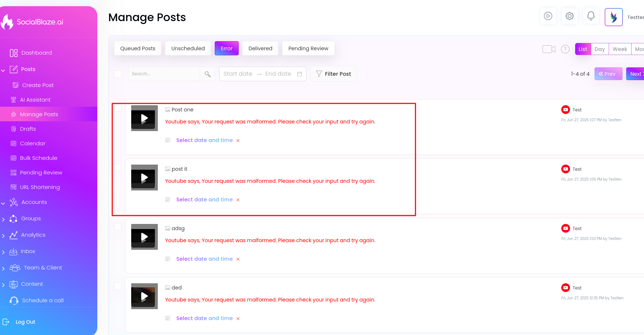
Task: Click the video camera icon near view switcher
Action: point(549,49)
